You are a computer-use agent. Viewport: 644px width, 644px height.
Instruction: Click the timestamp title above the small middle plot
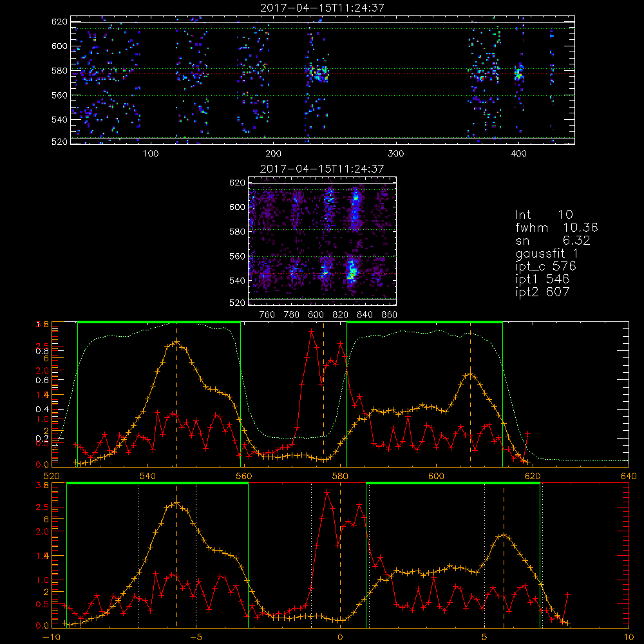tap(322, 169)
